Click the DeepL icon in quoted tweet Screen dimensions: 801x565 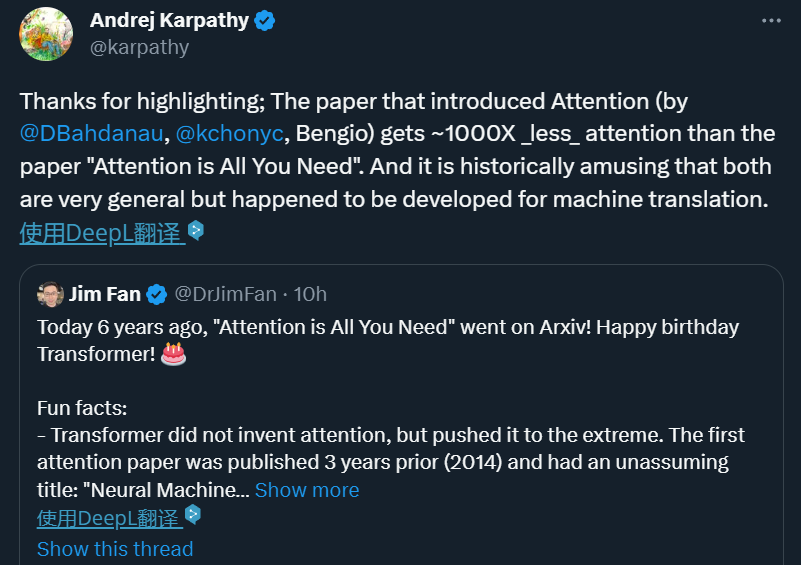tap(194, 515)
